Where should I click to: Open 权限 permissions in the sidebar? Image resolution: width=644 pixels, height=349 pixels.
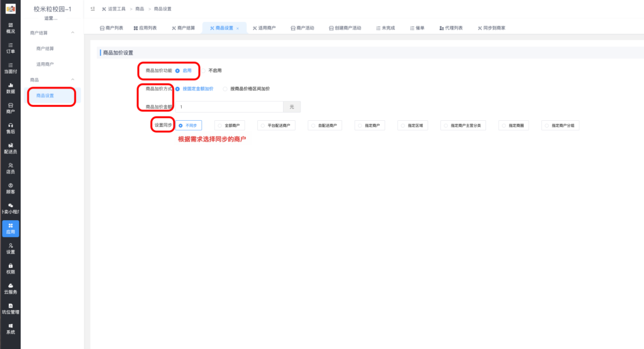tap(10, 269)
